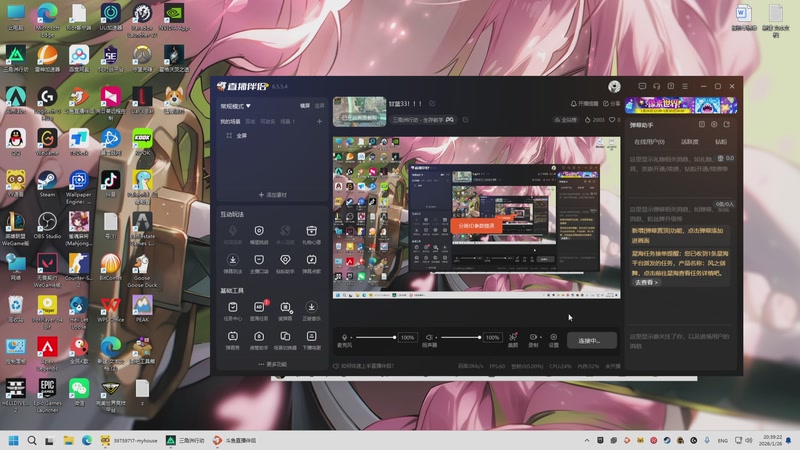800x450 pixels.
Task: Switch to 钻粉 tab in 弹幕助手
Action: (721, 142)
